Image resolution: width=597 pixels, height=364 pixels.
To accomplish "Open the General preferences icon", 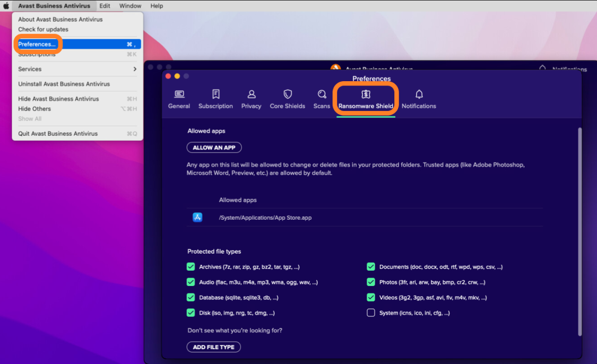I will (179, 94).
